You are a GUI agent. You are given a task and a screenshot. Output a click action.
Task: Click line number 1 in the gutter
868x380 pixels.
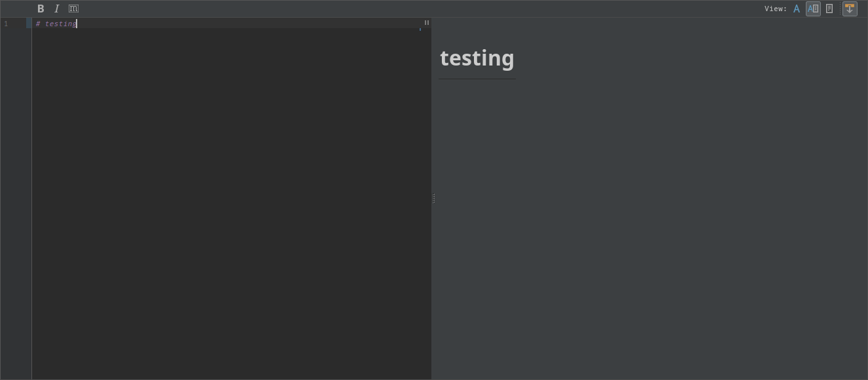point(7,24)
